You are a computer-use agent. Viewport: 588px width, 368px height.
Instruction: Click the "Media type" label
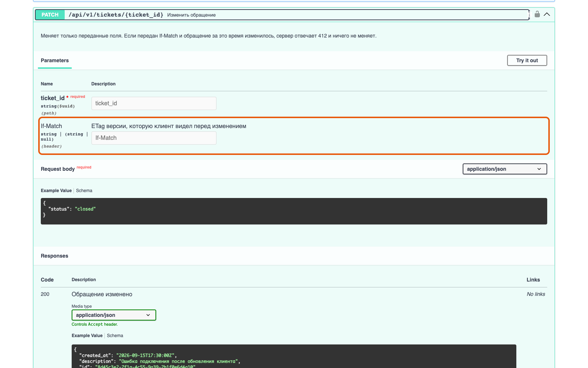(x=82, y=306)
